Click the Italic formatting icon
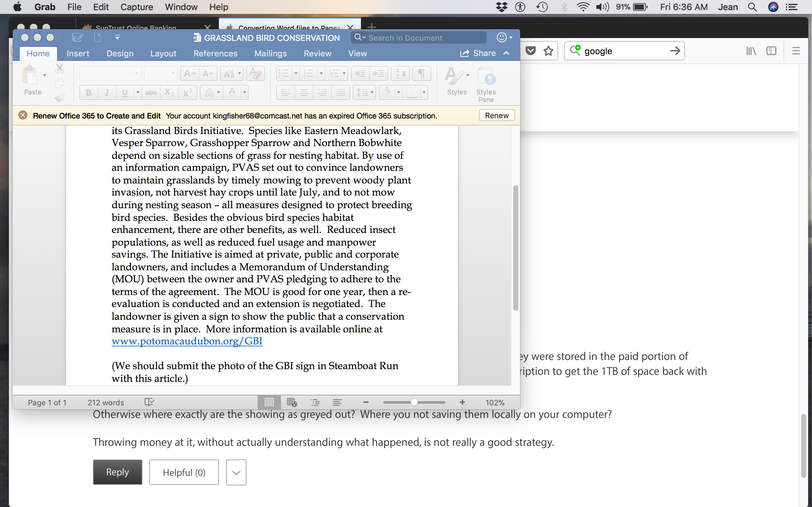812x507 pixels. pyautogui.click(x=107, y=93)
